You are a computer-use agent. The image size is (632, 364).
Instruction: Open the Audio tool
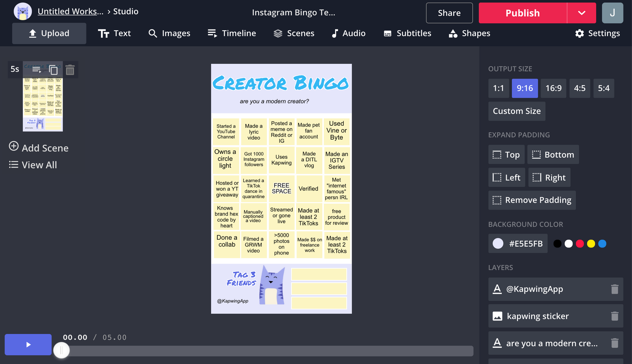pyautogui.click(x=349, y=33)
